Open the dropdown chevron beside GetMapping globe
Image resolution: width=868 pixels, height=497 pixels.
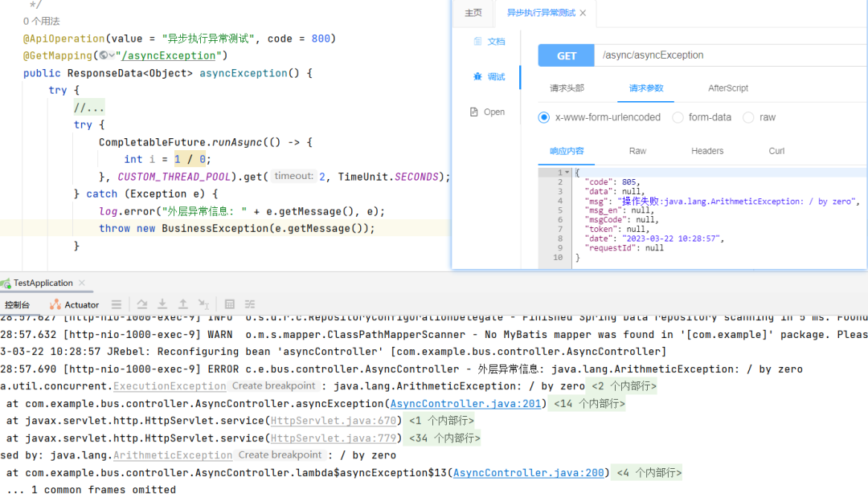(x=112, y=55)
